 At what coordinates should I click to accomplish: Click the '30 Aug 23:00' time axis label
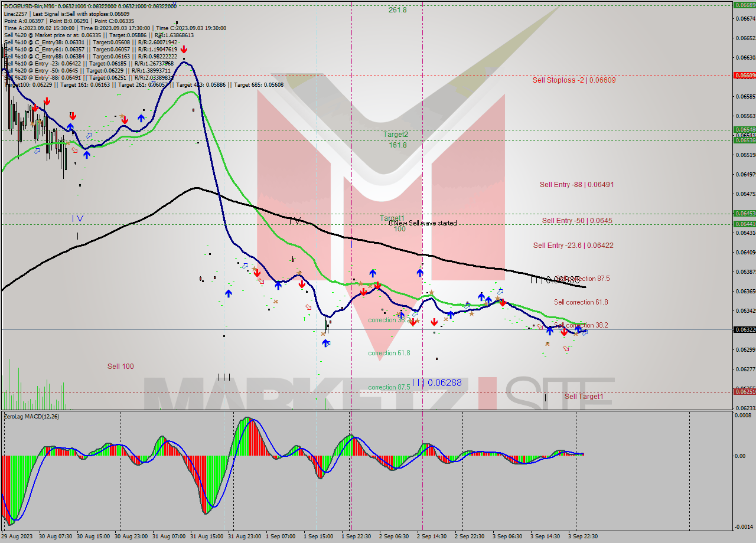[131, 537]
